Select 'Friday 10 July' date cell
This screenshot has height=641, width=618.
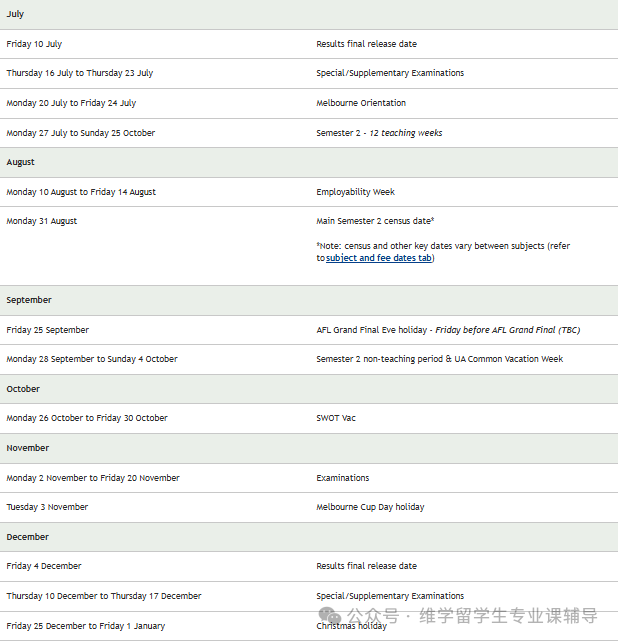(x=34, y=44)
